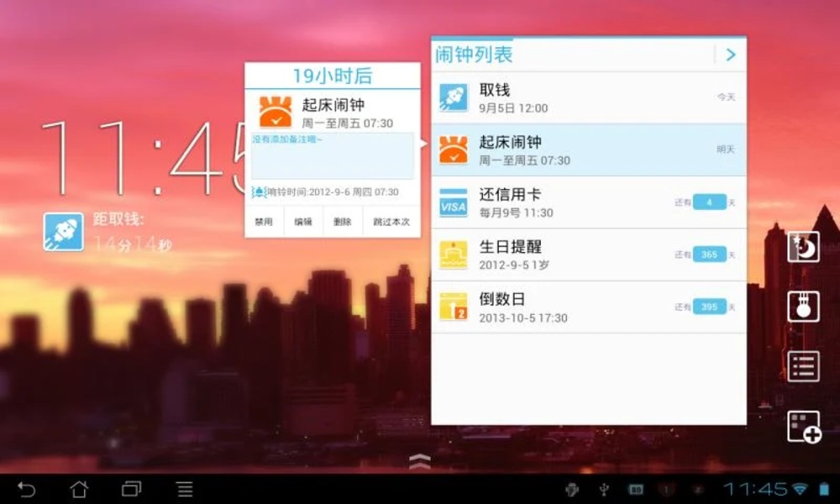Tap the USB connection icon in status bar
This screenshot has width=840, height=504.
point(604,489)
